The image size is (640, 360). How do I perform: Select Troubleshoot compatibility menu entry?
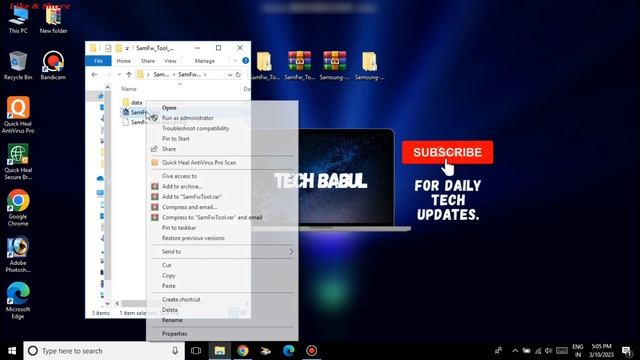click(196, 128)
